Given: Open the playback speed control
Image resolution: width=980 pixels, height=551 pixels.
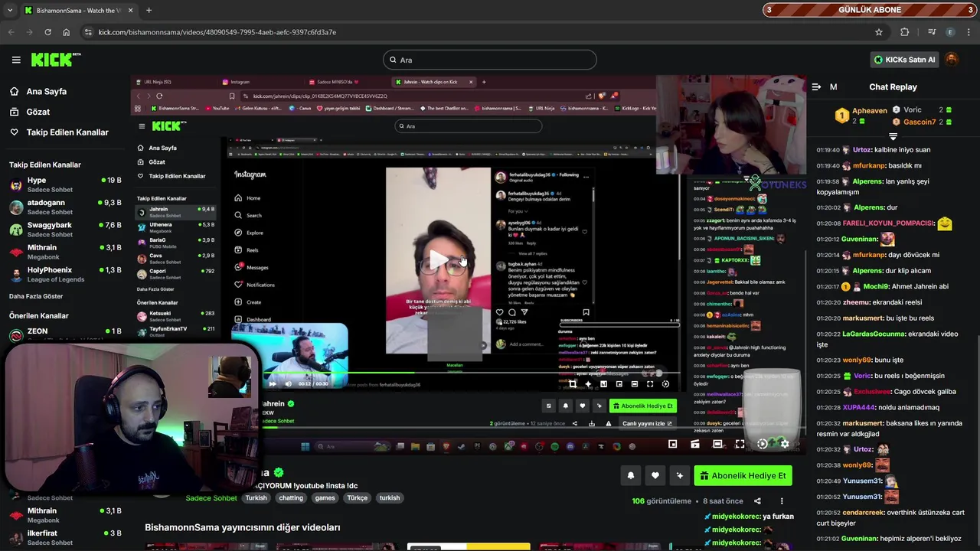Looking at the screenshot, I should [763, 444].
